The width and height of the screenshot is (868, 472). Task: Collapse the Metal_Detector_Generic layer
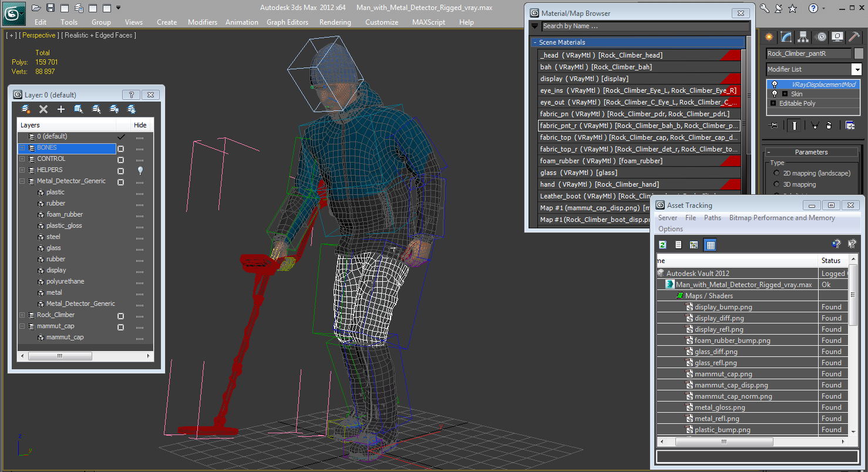22,181
